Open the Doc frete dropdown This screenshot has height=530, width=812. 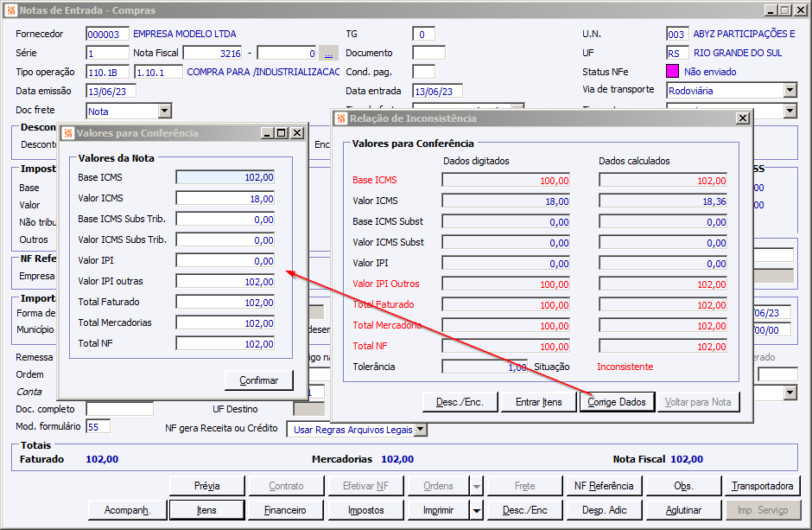point(165,111)
